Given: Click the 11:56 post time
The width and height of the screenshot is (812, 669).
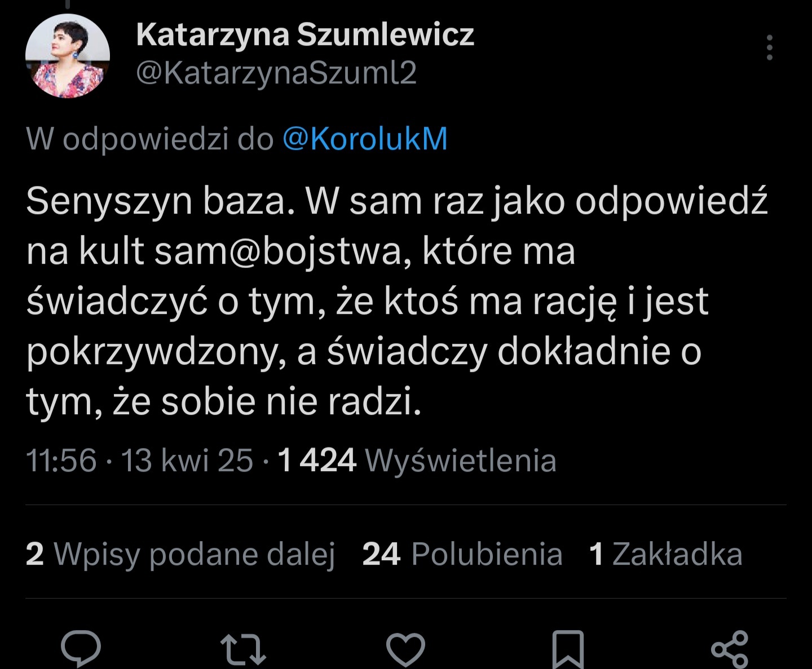Looking at the screenshot, I should (x=61, y=460).
